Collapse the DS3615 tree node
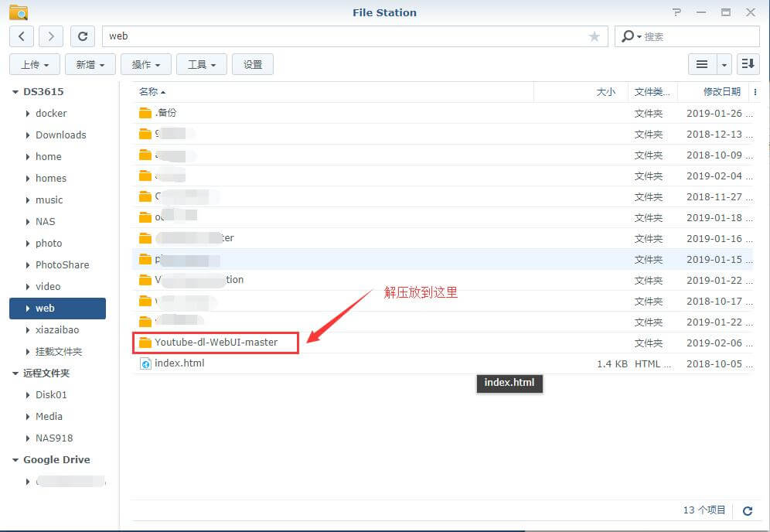Viewport: 770px width, 532px height. (14, 91)
